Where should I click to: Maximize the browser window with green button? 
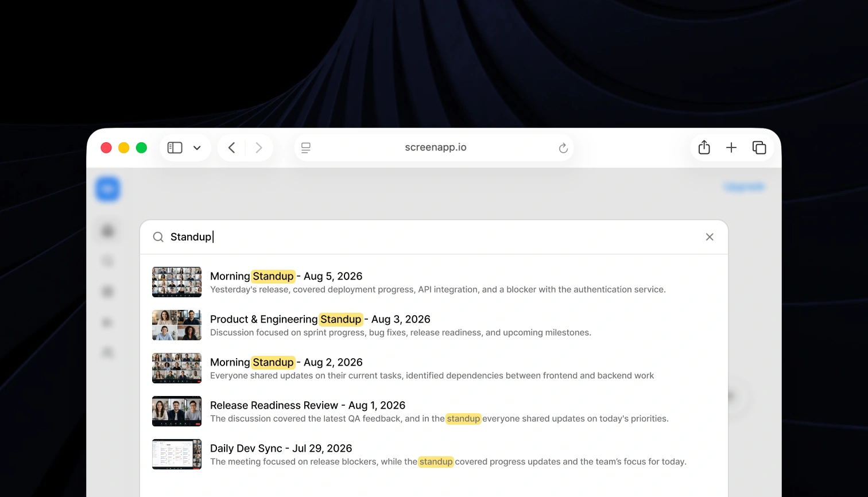pos(141,148)
